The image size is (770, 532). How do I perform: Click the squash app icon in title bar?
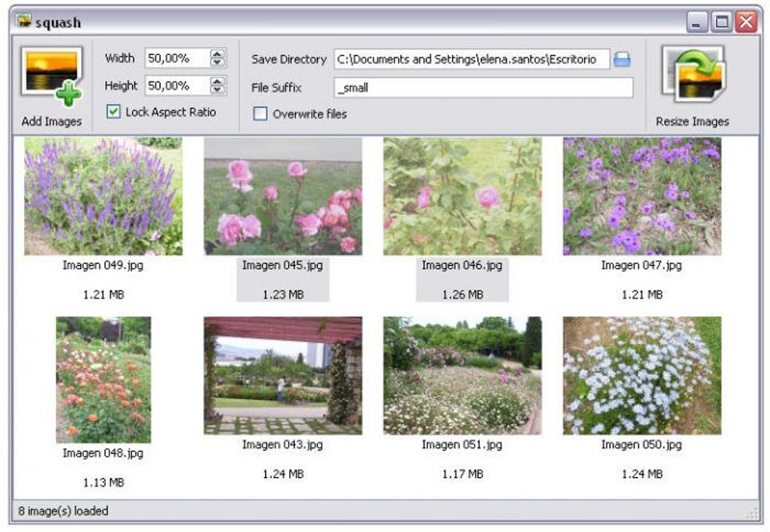pos(23,21)
